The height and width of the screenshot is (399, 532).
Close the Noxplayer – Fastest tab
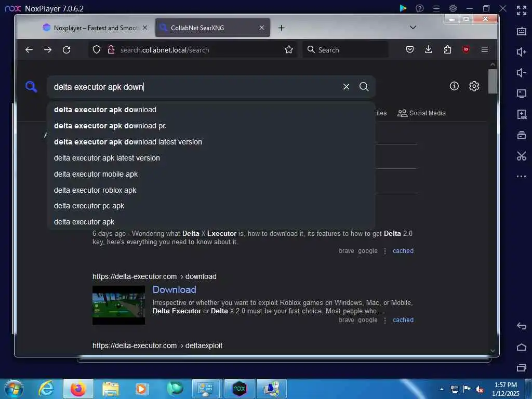145,28
